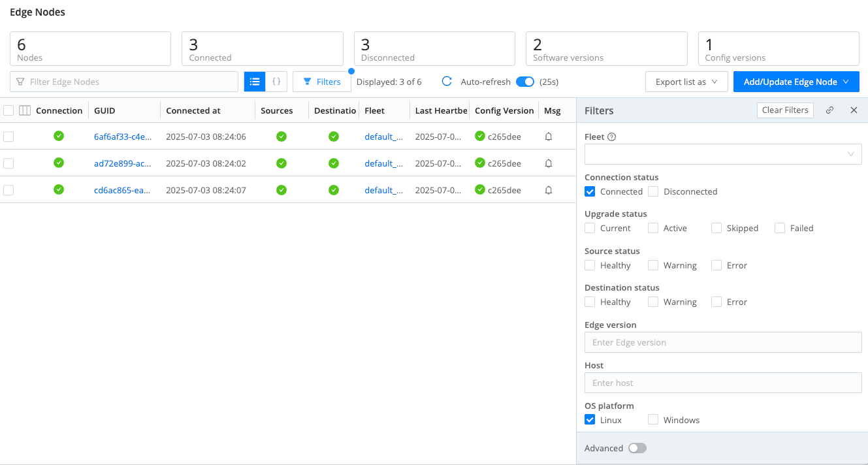Open the Fleet dropdown in Filters
Image resolution: width=868 pixels, height=465 pixels.
[x=722, y=154]
